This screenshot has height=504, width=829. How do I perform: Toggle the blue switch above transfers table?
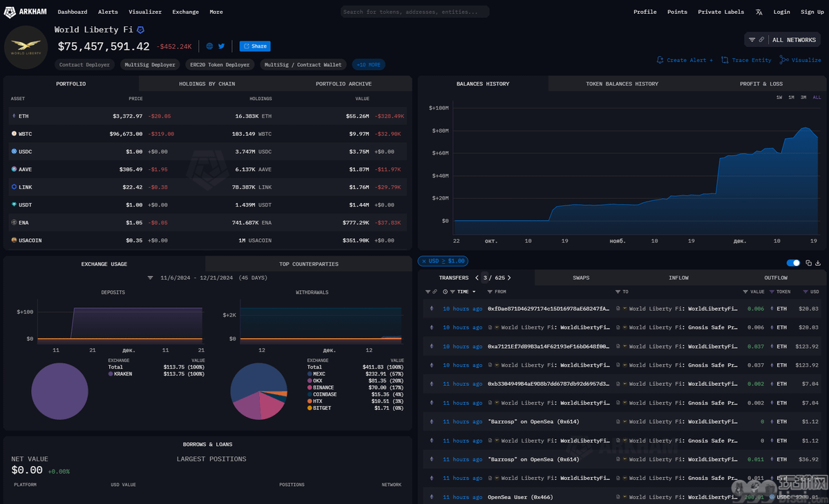(793, 263)
